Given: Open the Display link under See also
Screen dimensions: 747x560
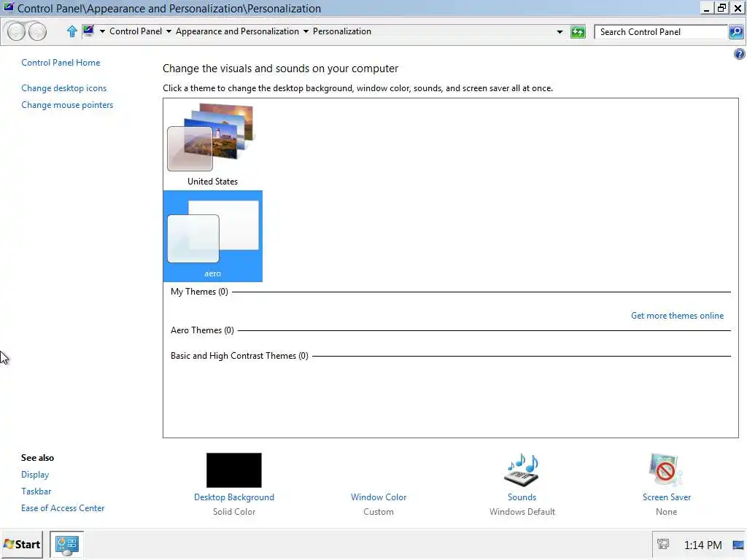Looking at the screenshot, I should point(35,474).
